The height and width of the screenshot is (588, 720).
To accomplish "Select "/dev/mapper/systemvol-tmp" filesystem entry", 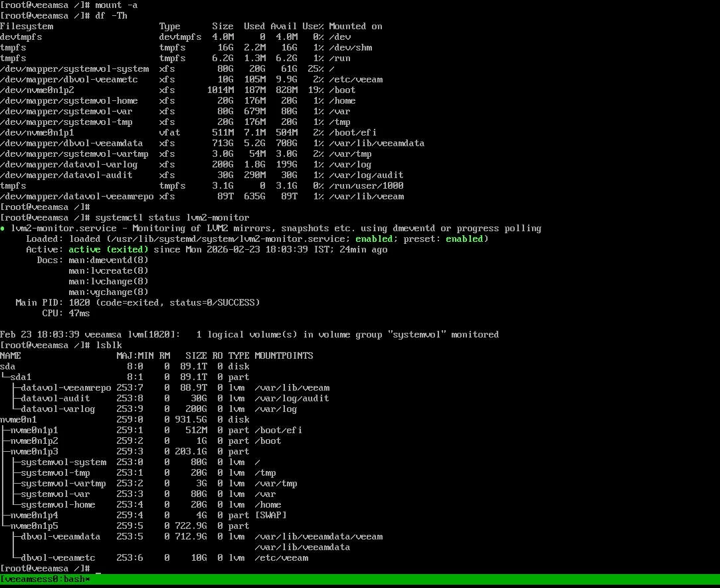I will pyautogui.click(x=66, y=122).
